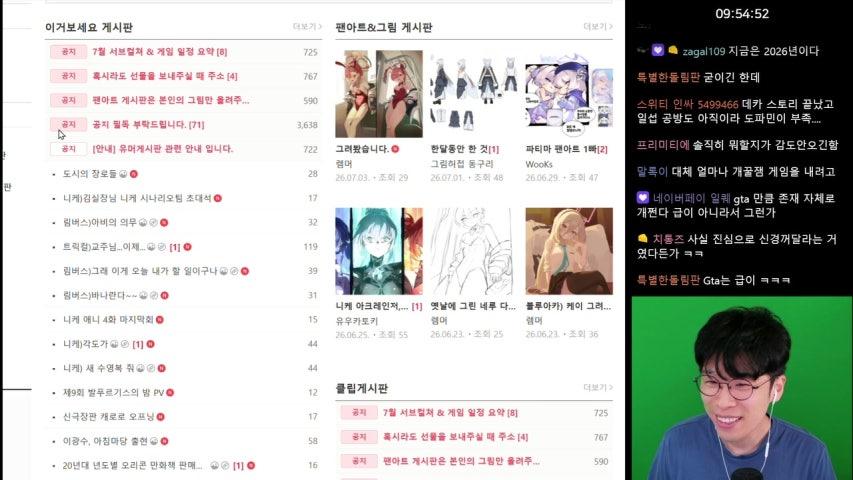Viewport: 853px width, 480px height.
Task: Open post 트릭컬)교주님..이제...
Action: [104, 247]
